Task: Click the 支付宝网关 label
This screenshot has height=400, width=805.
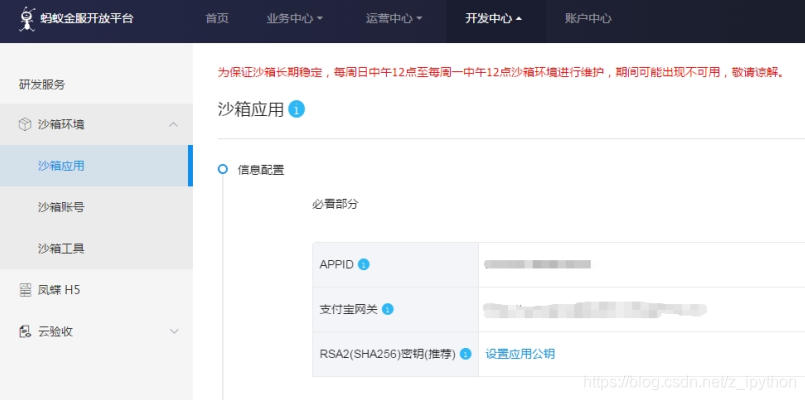Action: click(x=348, y=310)
